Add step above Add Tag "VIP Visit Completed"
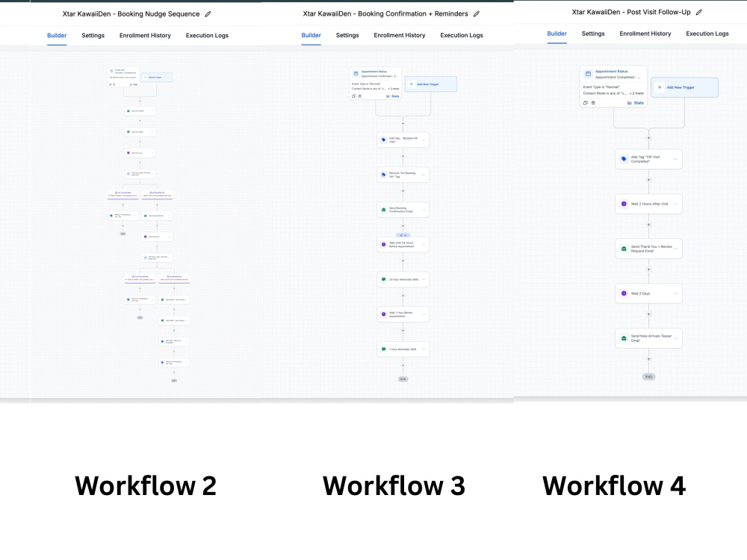The image size is (747, 560). pyautogui.click(x=648, y=138)
